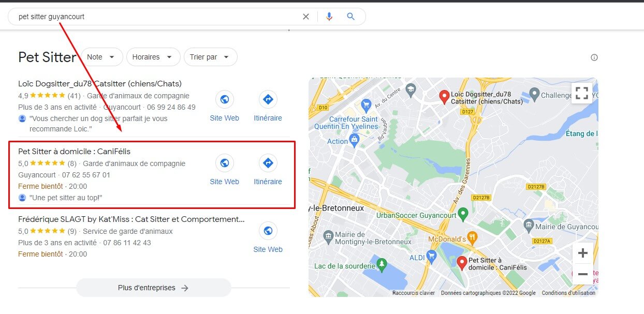Click the Pet Sitter results heading
Image resolution: width=644 pixels, height=314 pixels.
47,57
